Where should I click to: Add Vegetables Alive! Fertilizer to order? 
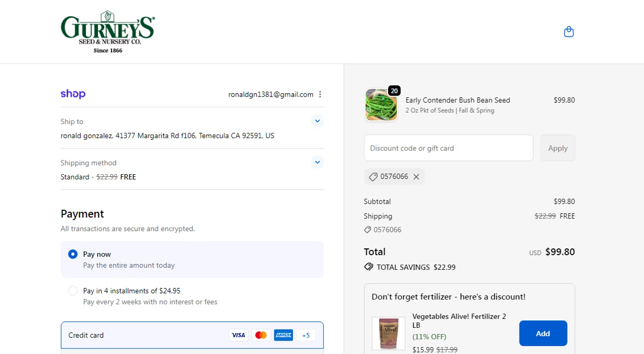[543, 333]
